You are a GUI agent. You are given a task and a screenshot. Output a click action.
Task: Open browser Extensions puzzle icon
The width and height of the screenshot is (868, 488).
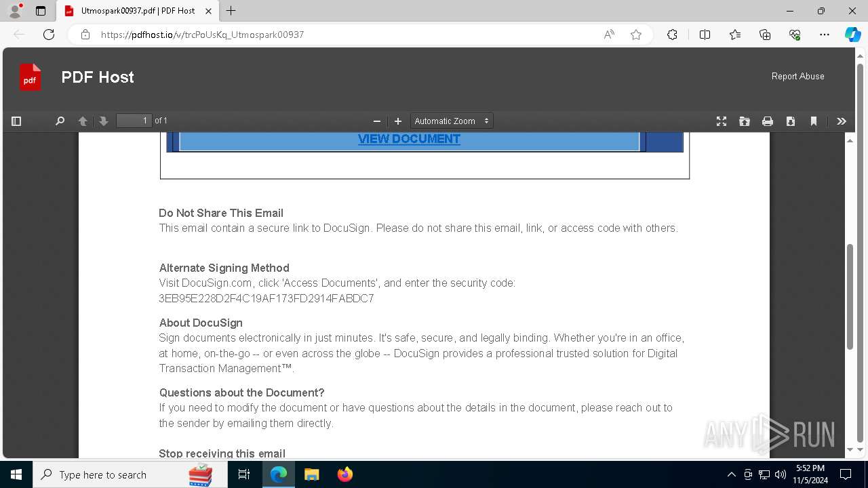[x=672, y=35]
